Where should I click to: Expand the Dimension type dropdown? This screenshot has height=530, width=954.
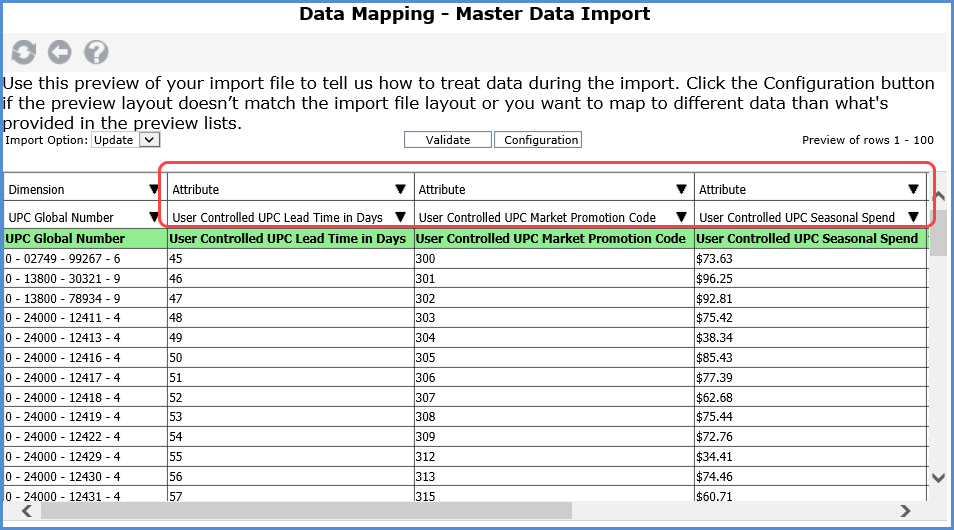pos(153,189)
